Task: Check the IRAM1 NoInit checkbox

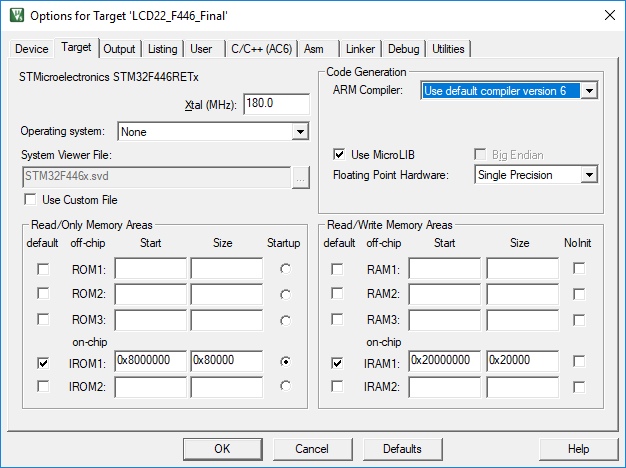Action: pos(579,362)
